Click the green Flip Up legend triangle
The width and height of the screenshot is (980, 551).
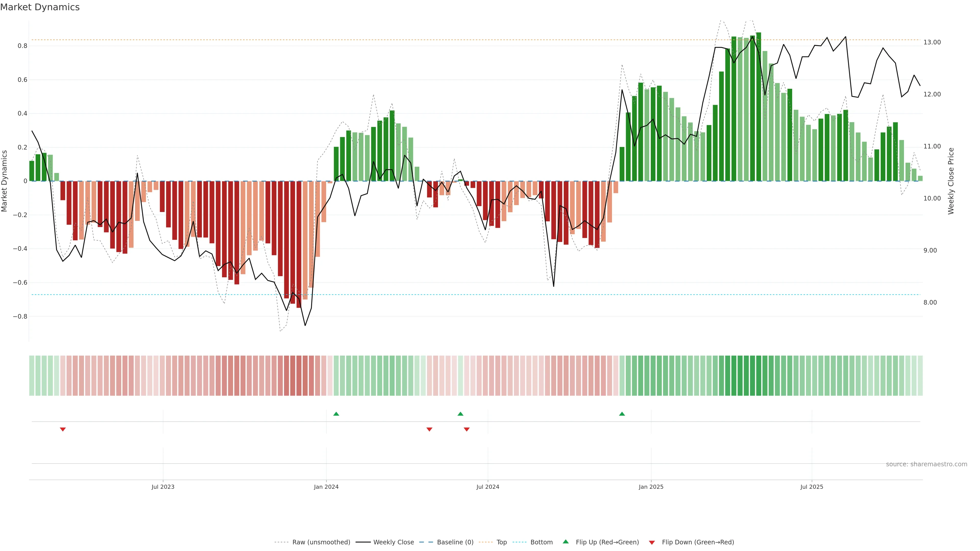tap(566, 542)
